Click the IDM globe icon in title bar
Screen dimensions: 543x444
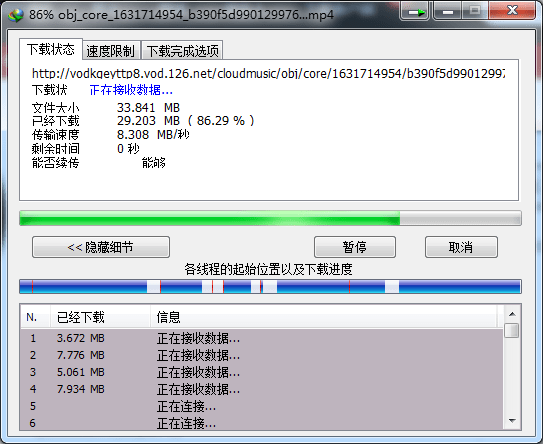[16, 15]
